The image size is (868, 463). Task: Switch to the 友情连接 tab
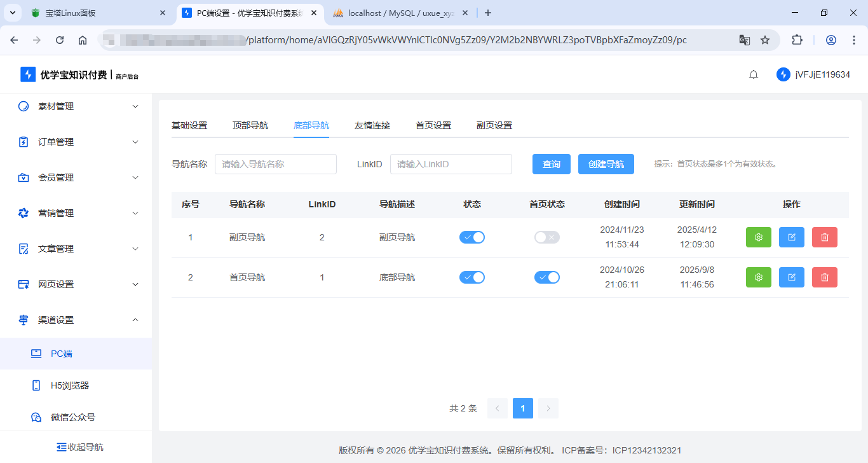[372, 125]
